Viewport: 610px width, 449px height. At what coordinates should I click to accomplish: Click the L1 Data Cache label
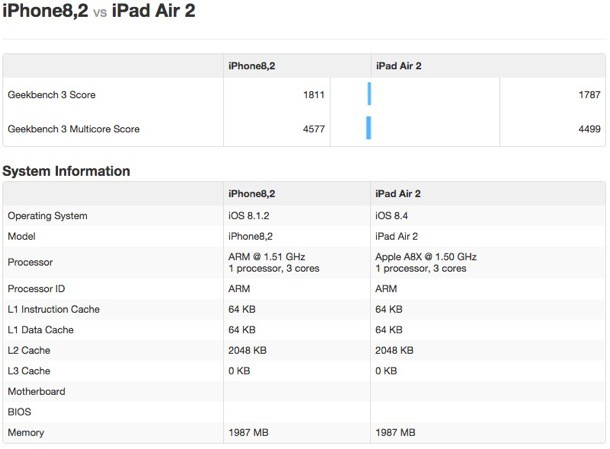pyautogui.click(x=40, y=330)
